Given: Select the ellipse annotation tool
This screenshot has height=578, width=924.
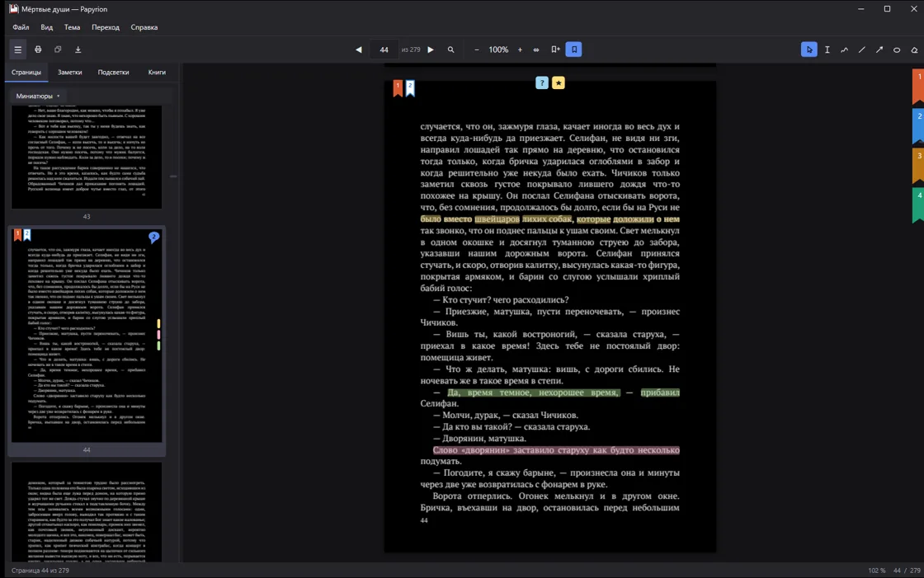Looking at the screenshot, I should click(x=896, y=49).
